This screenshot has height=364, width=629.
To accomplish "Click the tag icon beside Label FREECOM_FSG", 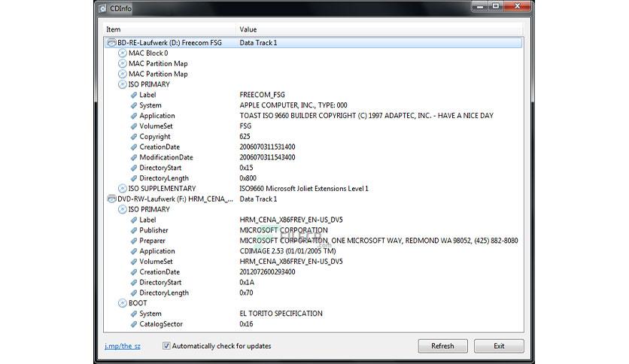I will (x=134, y=95).
